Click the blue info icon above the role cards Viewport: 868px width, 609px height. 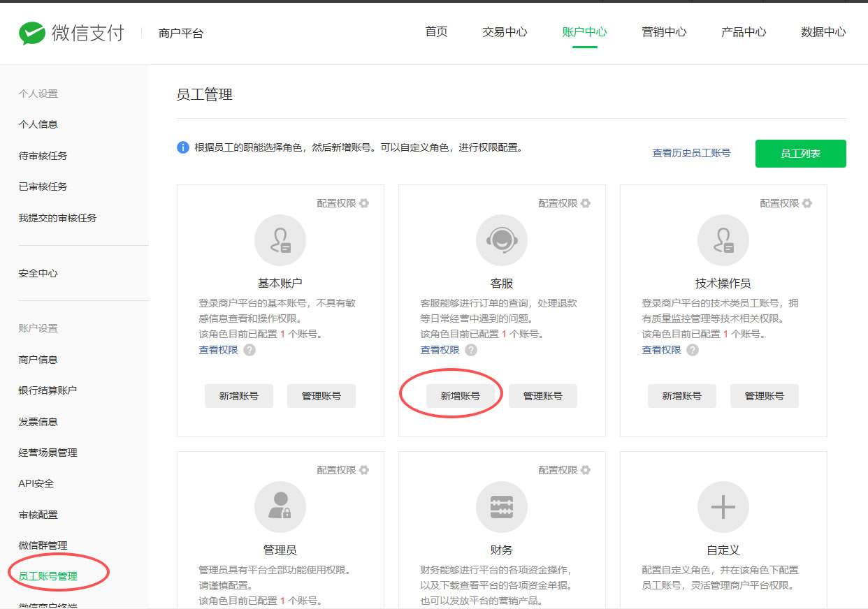(x=182, y=147)
